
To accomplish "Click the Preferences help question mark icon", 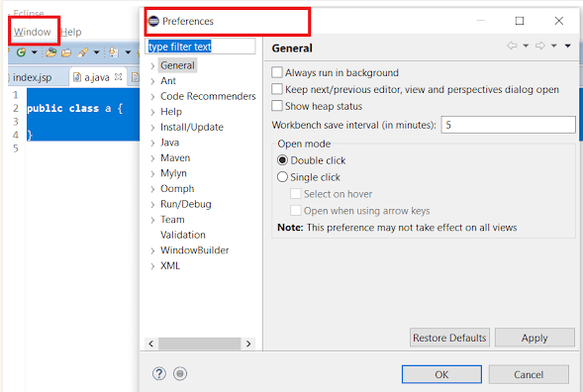I will 159,373.
